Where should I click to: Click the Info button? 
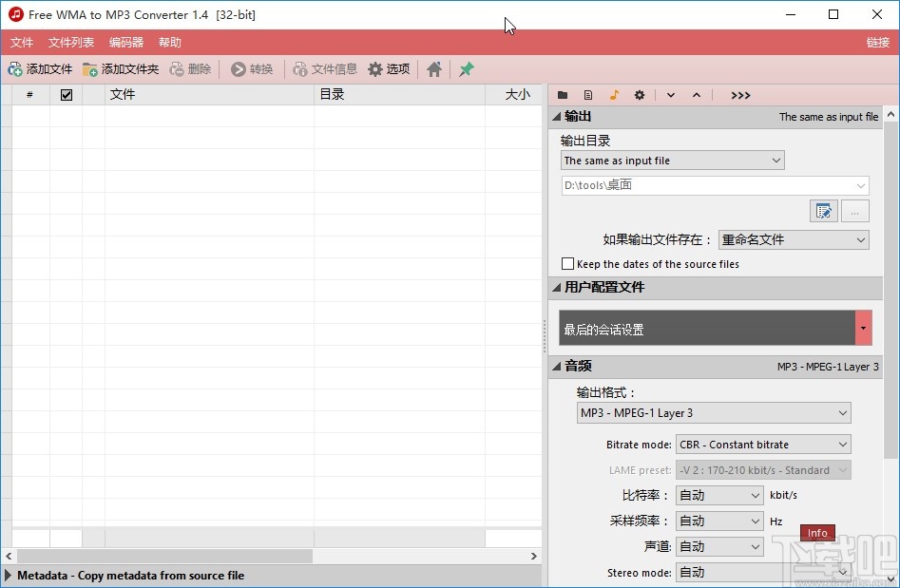pos(816,533)
